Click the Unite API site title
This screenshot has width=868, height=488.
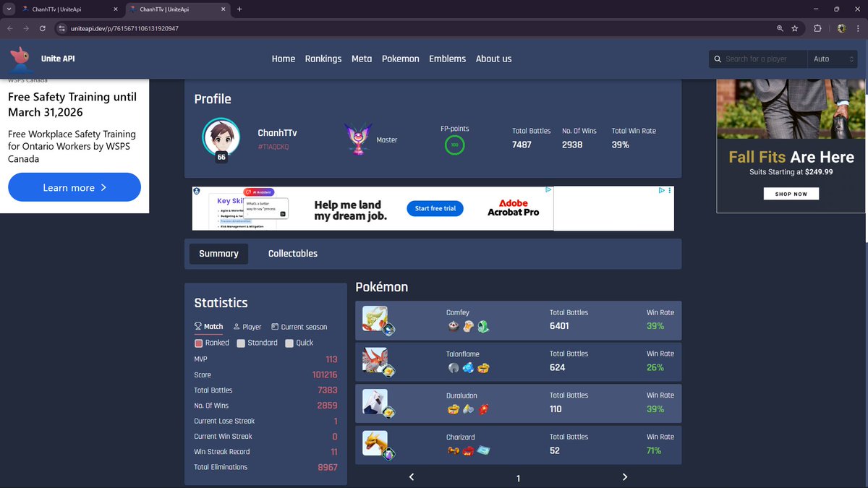coord(56,59)
